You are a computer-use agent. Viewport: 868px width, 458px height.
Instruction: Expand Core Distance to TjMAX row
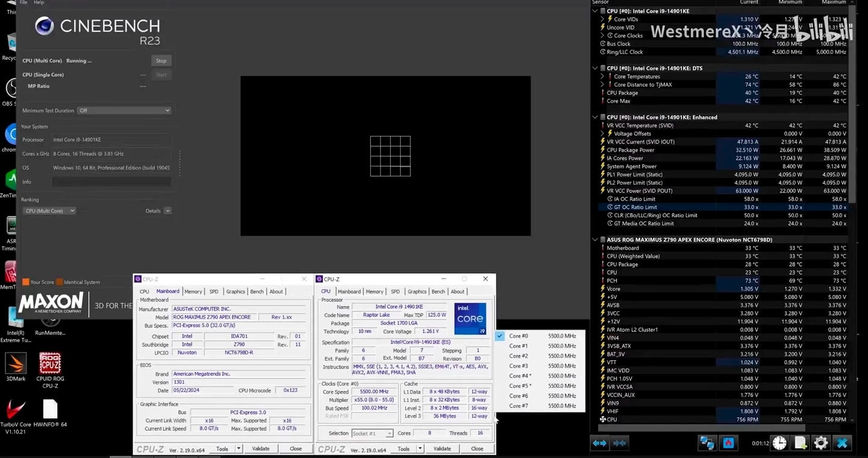click(602, 84)
